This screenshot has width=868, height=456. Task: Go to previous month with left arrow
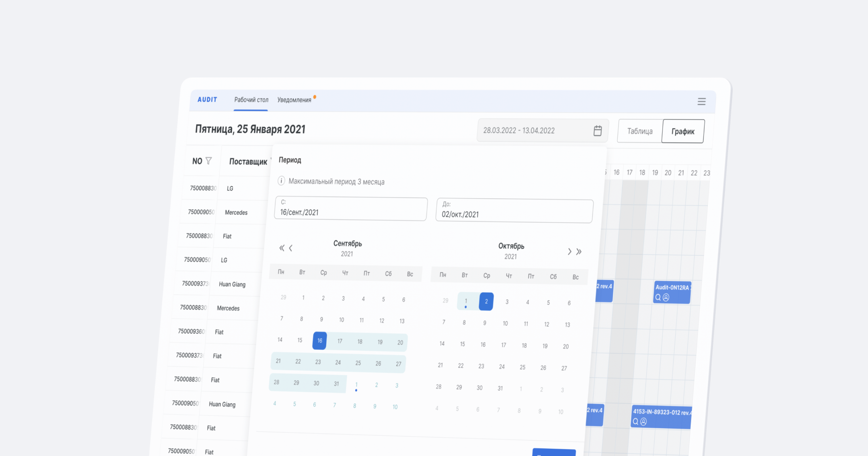(x=290, y=248)
